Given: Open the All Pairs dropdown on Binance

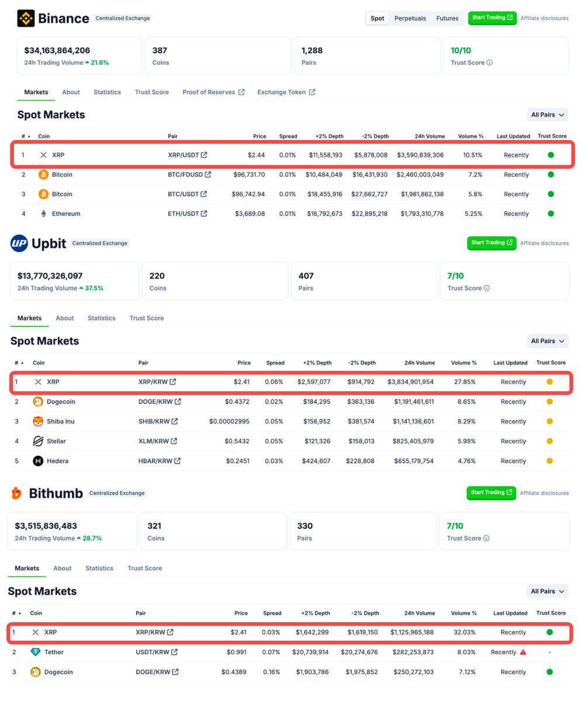Looking at the screenshot, I should point(548,115).
